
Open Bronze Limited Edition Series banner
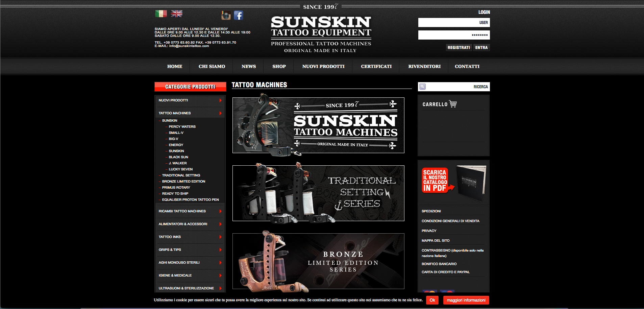tap(318, 261)
